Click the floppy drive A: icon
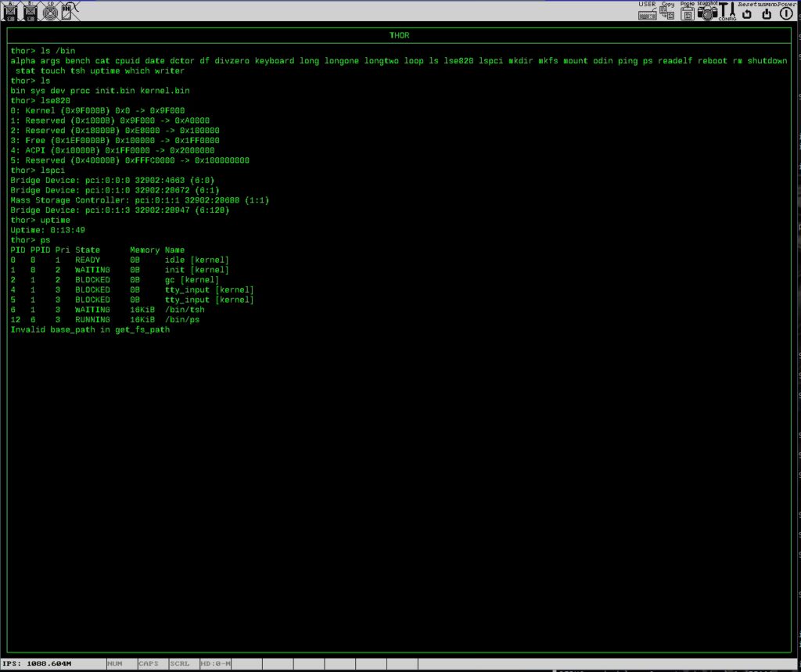 (11, 11)
